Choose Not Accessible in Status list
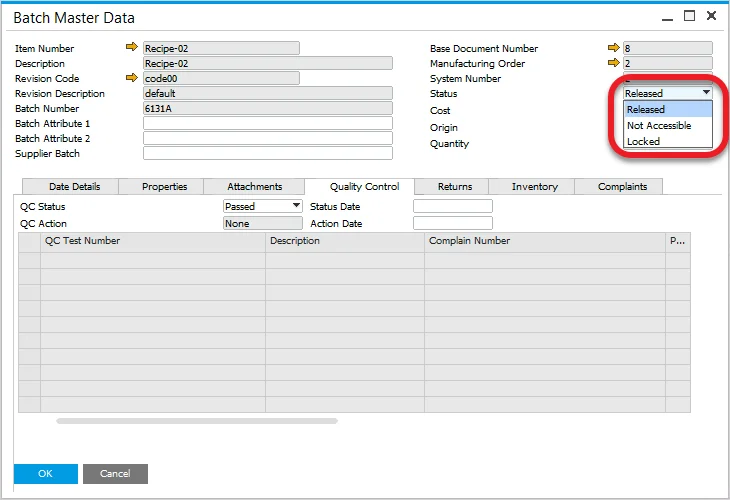The height and width of the screenshot is (500, 730). (658, 126)
